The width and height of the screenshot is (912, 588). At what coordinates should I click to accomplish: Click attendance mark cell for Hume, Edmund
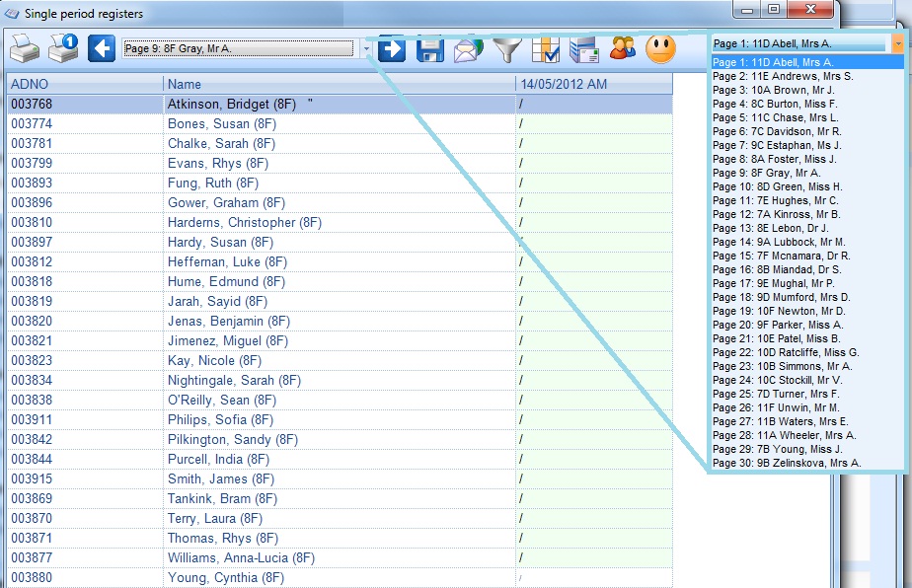coord(594,281)
